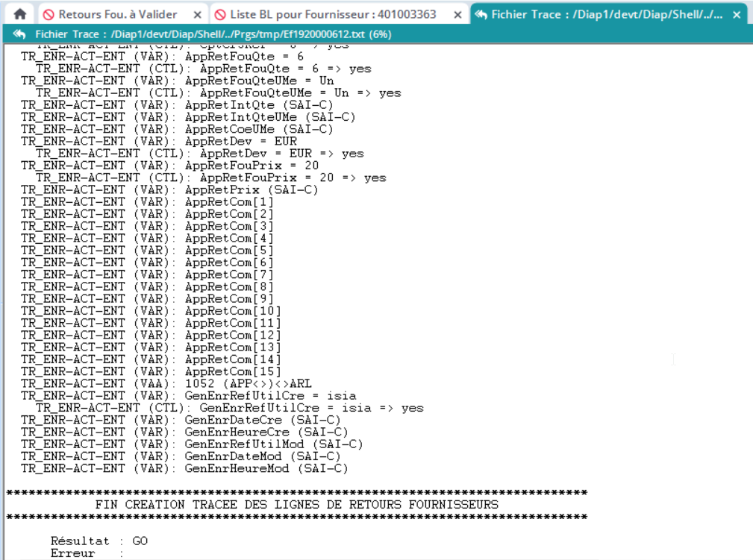Close the Retours Fou. à Valider tab

(197, 15)
